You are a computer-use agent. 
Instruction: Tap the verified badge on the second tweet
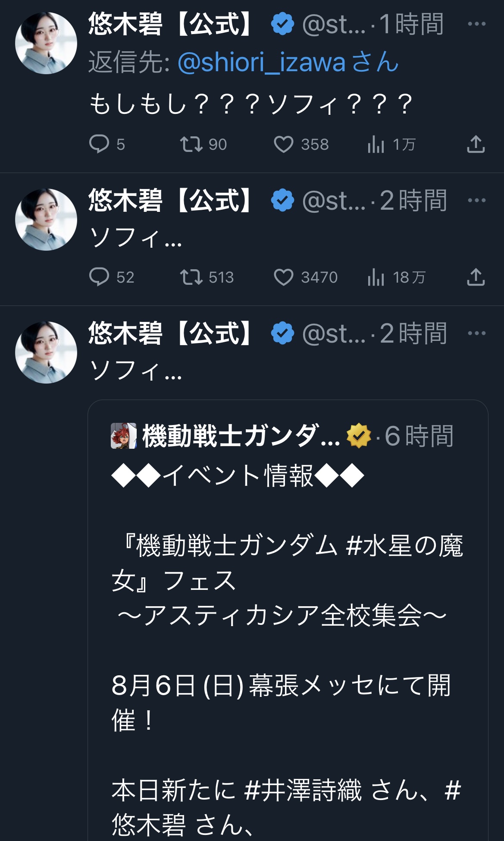282,201
